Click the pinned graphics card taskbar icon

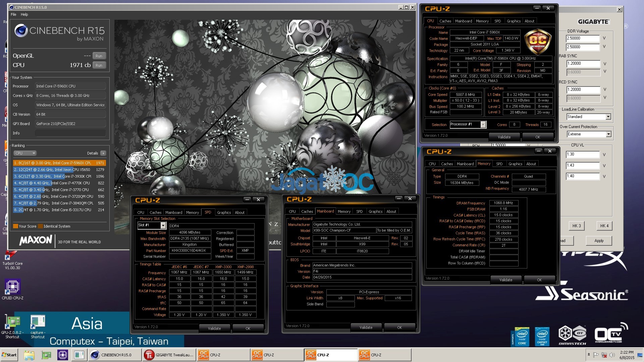[46, 355]
